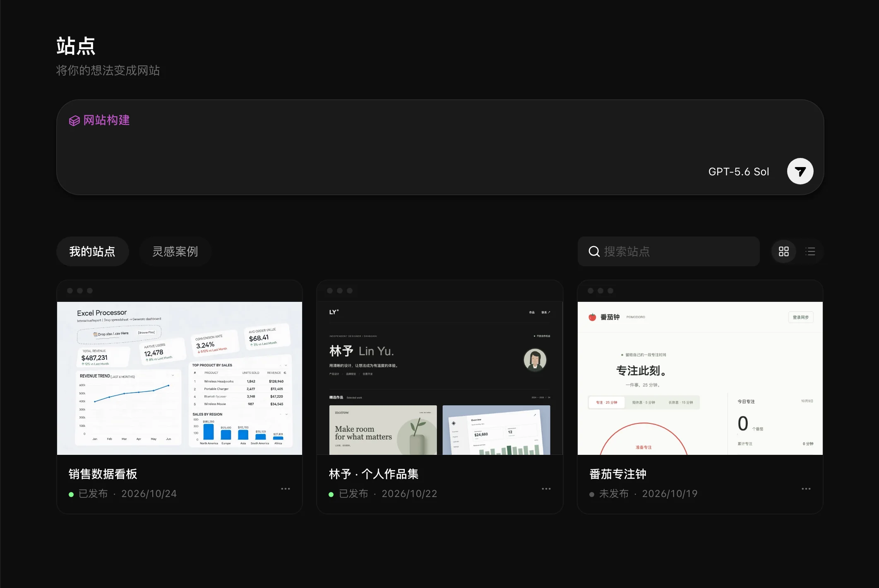Screen dimensions: 879x588
Task: Select the 网站构建 tag label
Action: coord(106,120)
